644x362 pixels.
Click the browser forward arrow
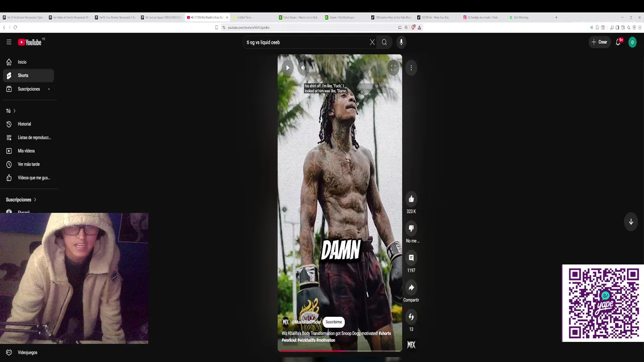[9, 27]
